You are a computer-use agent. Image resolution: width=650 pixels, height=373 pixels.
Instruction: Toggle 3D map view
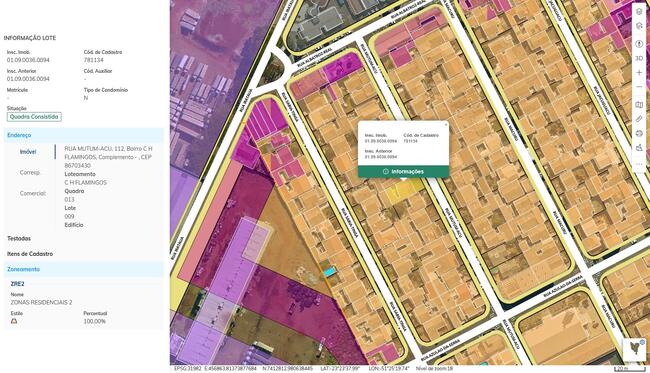639,58
